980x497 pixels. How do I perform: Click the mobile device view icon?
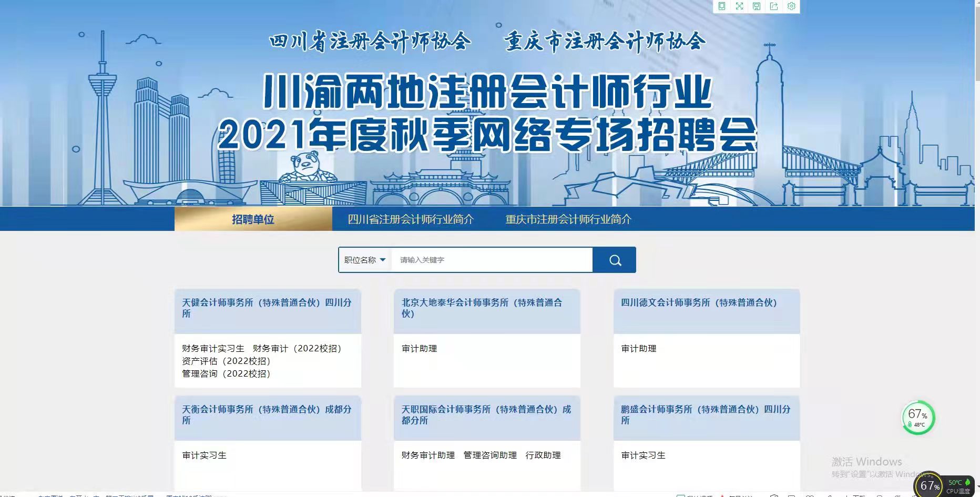(x=722, y=6)
